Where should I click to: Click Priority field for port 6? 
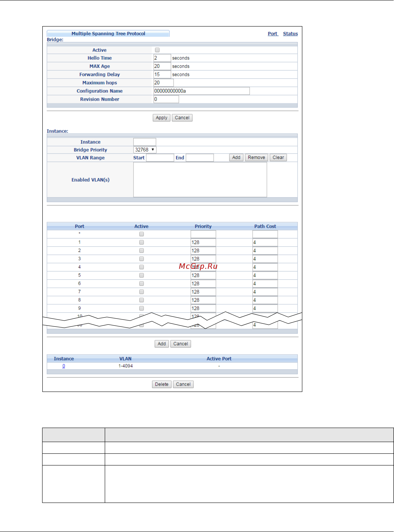click(x=203, y=284)
